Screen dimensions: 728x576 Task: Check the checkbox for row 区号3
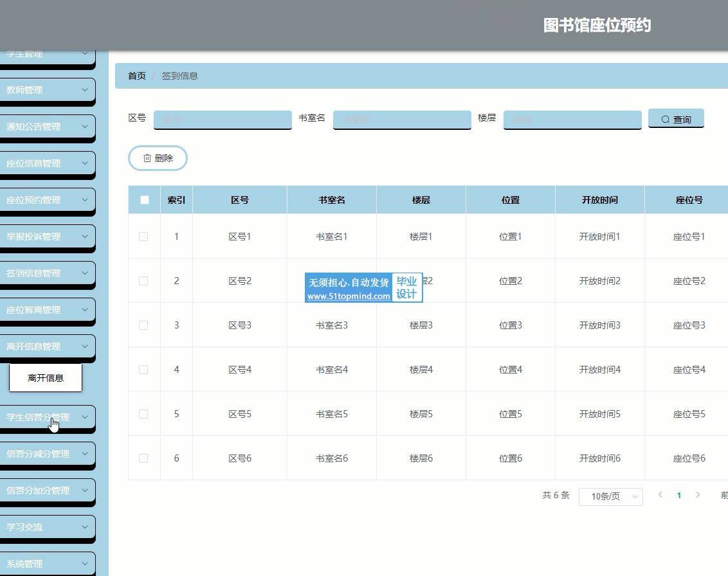[x=143, y=325]
